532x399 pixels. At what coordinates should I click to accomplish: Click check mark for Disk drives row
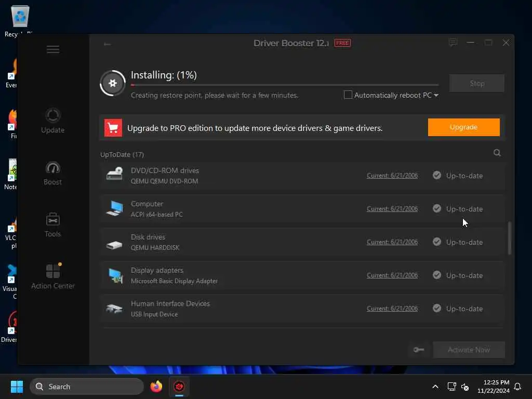[x=436, y=242]
